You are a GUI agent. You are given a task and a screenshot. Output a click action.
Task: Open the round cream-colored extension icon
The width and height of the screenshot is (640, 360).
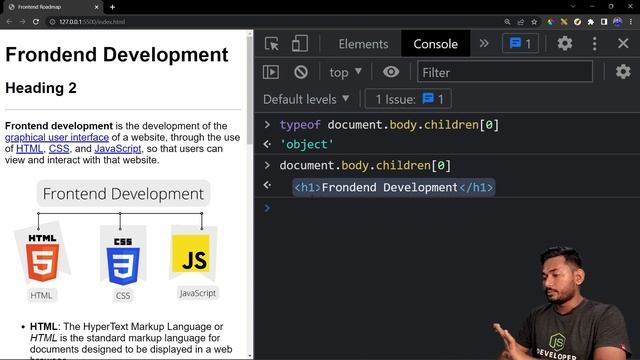(577, 22)
